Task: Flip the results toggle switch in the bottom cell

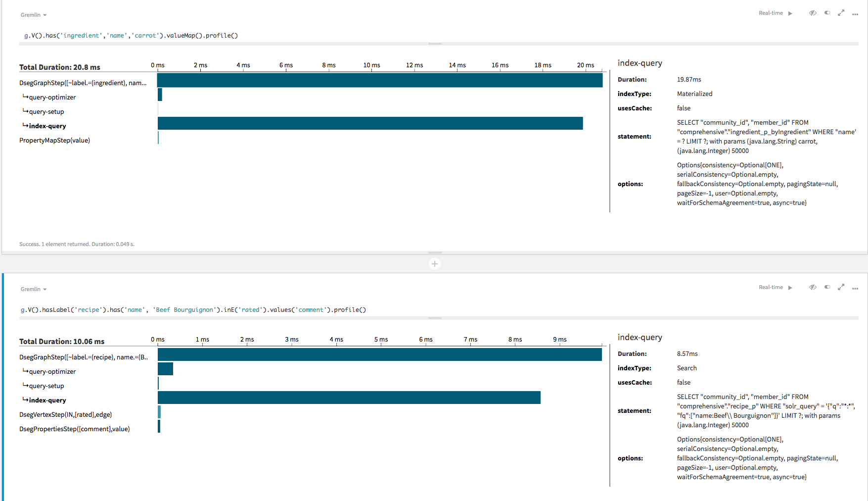Action: coord(827,287)
